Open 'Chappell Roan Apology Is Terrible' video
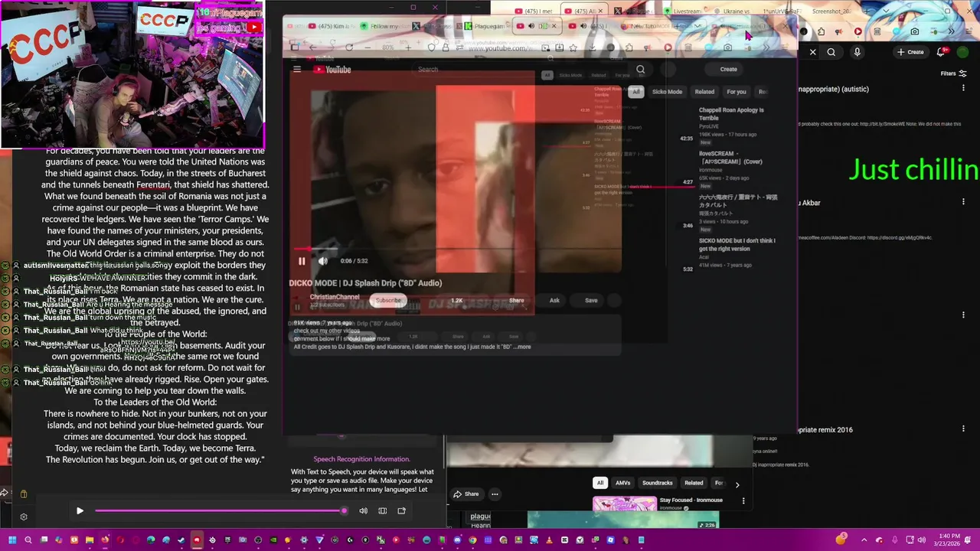Viewport: 980px width, 551px height. [x=731, y=114]
